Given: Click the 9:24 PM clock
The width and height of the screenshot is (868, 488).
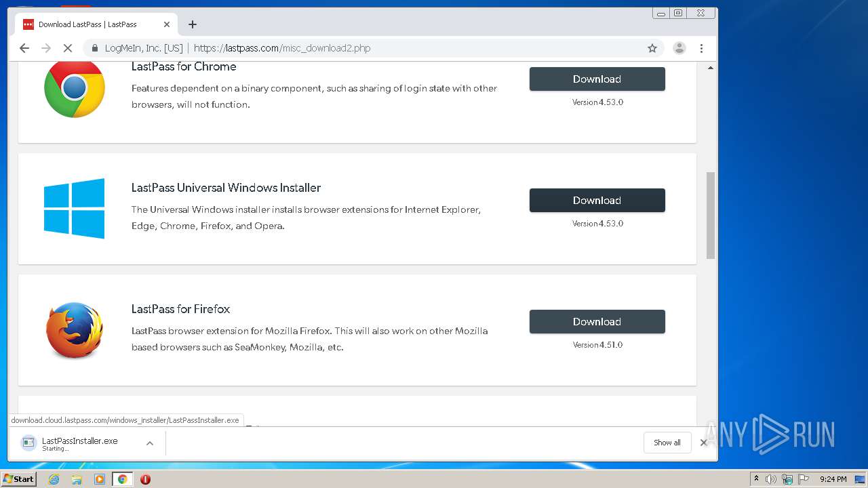Looking at the screenshot, I should [x=833, y=479].
